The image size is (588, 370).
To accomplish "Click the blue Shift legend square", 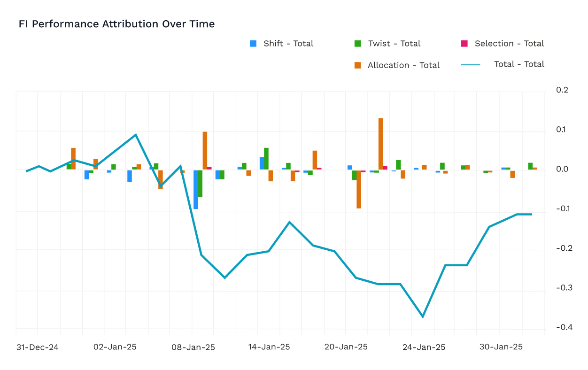I will tap(253, 44).
